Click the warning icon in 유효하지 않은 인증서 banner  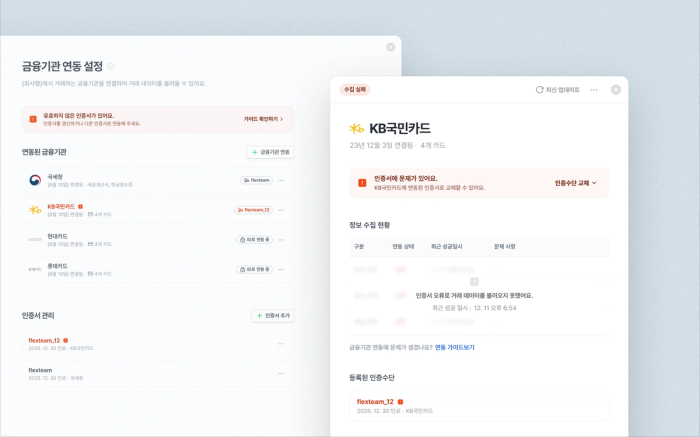[x=33, y=119]
